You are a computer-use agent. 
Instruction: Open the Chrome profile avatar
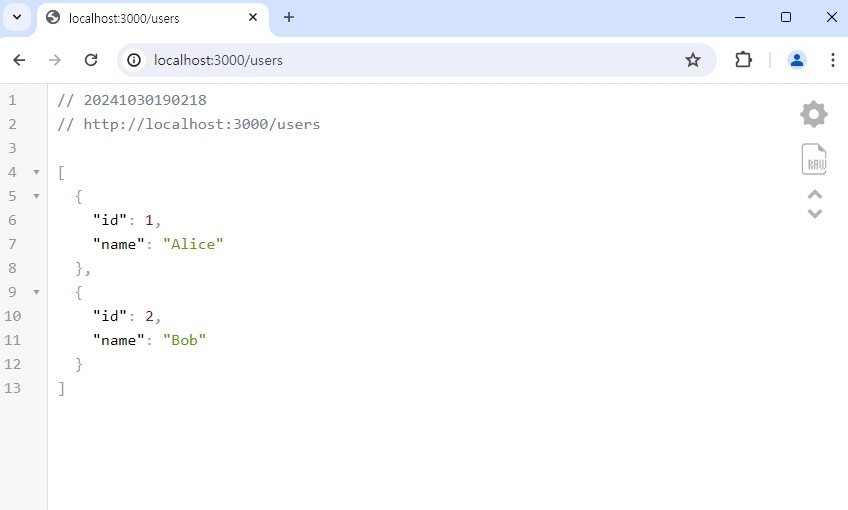click(x=797, y=60)
